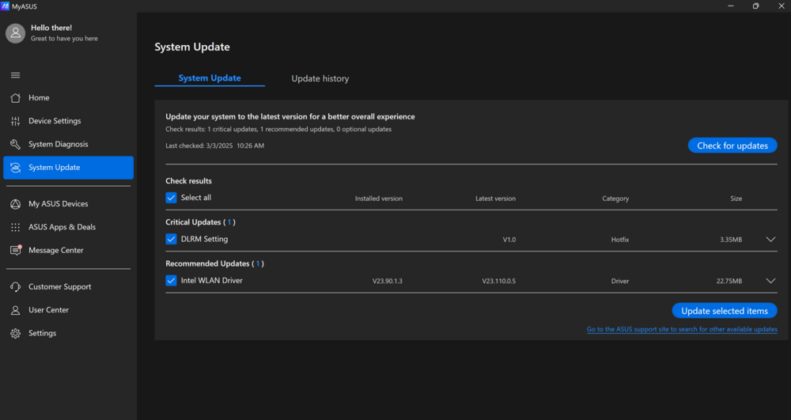Switch to the Update history tab
The image size is (791, 420).
pos(320,78)
